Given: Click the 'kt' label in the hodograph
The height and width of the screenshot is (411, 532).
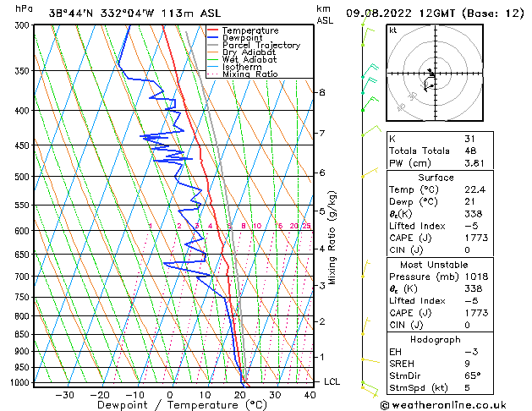Looking at the screenshot, I should [x=393, y=30].
